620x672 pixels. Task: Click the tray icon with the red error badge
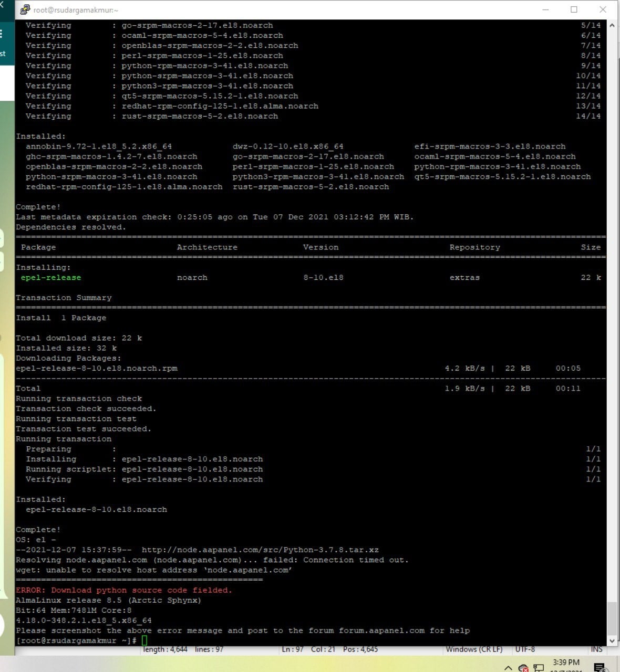click(x=524, y=668)
